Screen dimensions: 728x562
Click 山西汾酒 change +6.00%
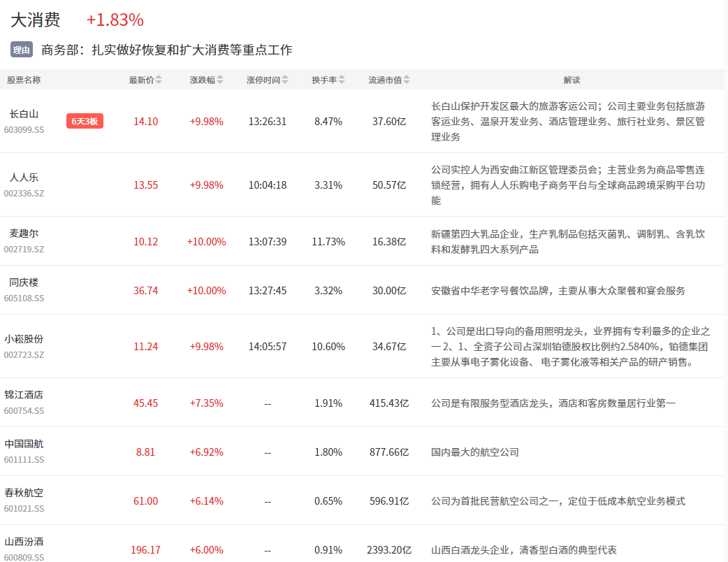(207, 550)
